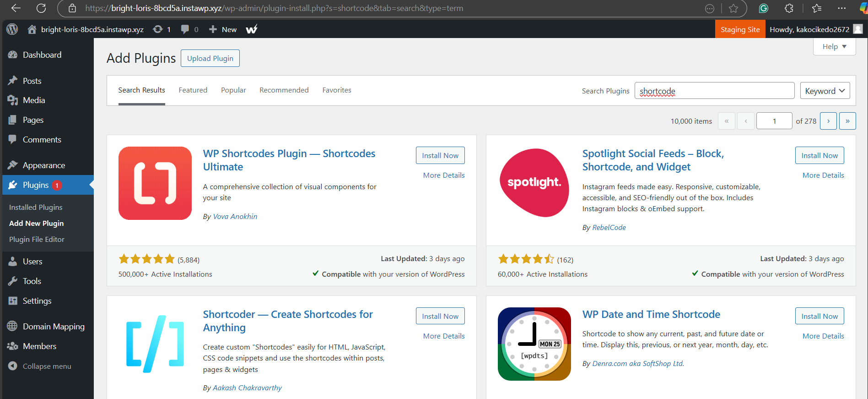This screenshot has height=399, width=868.
Task: Click the W plugin icon in admin bar
Action: [x=252, y=29]
